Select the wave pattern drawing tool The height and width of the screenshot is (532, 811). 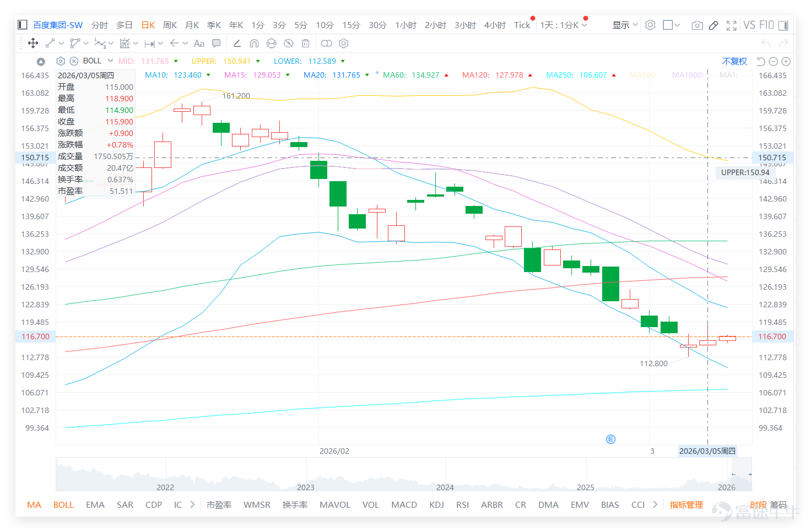point(100,44)
